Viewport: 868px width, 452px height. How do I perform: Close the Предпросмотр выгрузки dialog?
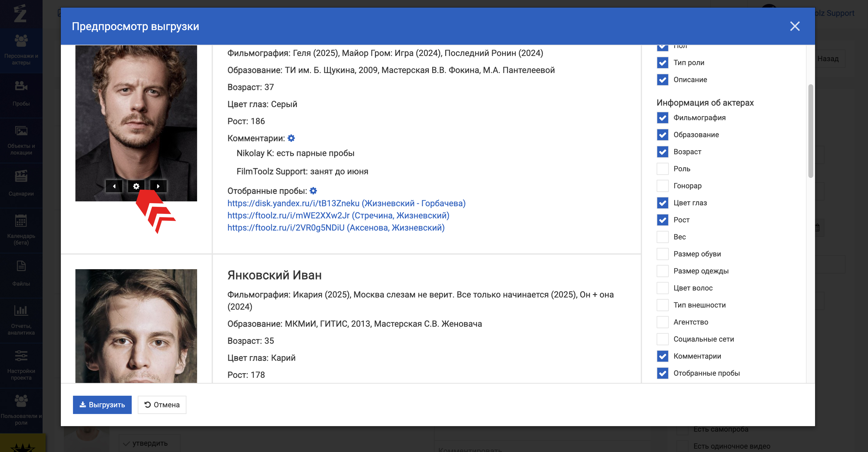pos(794,26)
